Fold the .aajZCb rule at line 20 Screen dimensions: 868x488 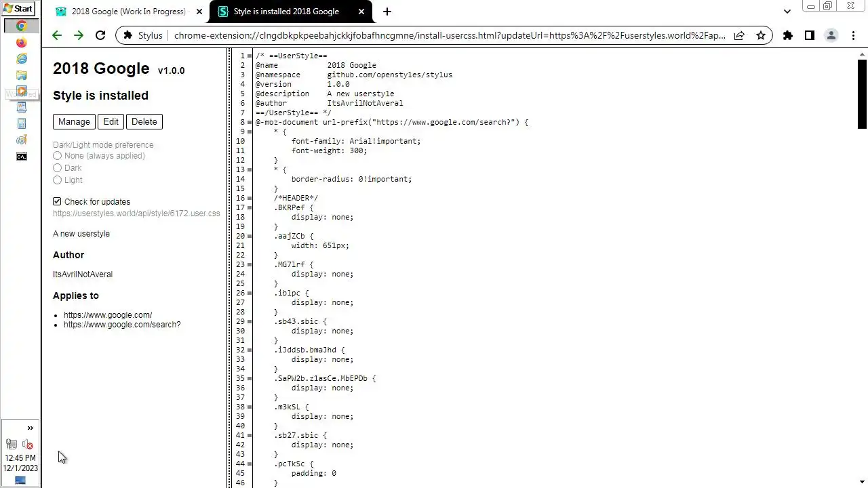click(250, 236)
